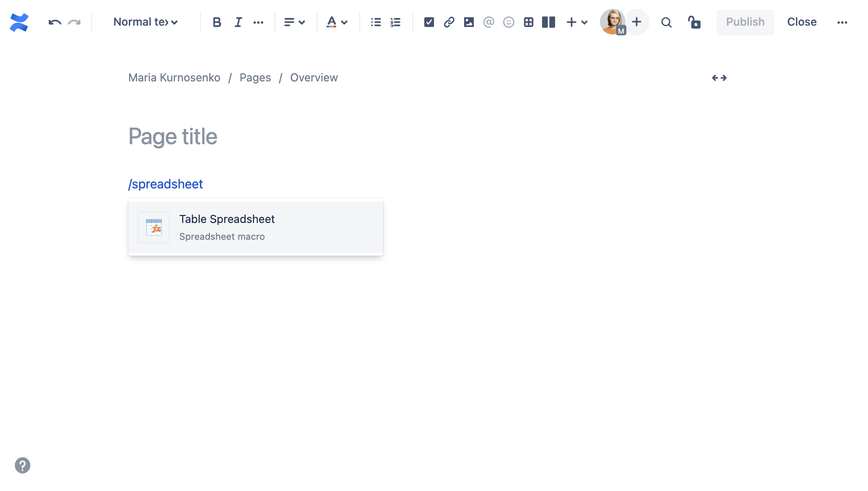
Task: Insert an image with the picture icon
Action: click(469, 22)
